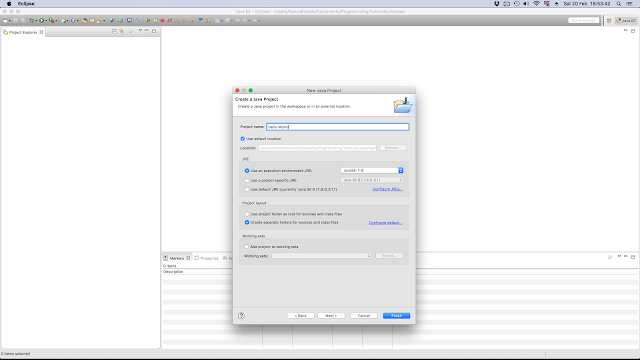The width and height of the screenshot is (640, 360).
Task: Open Project Explorer View Menu chevron
Action: 140,31
